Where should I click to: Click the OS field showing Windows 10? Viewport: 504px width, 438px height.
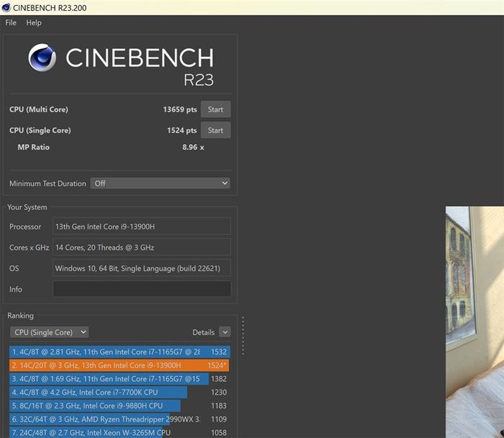[x=141, y=268]
